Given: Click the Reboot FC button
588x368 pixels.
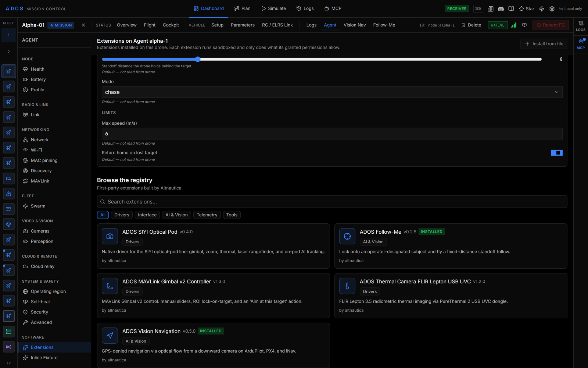Looking at the screenshot, I should [551, 25].
